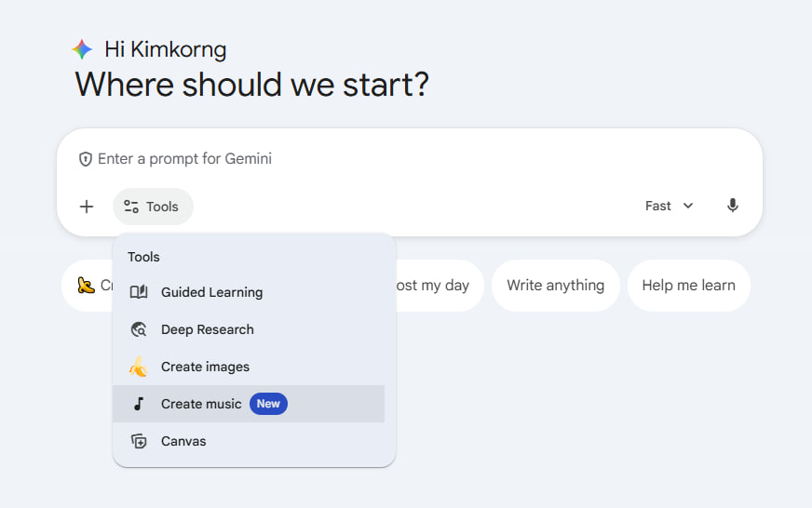Click the Guided Learning book icon
Screen dimensions: 812x508
click(x=139, y=292)
